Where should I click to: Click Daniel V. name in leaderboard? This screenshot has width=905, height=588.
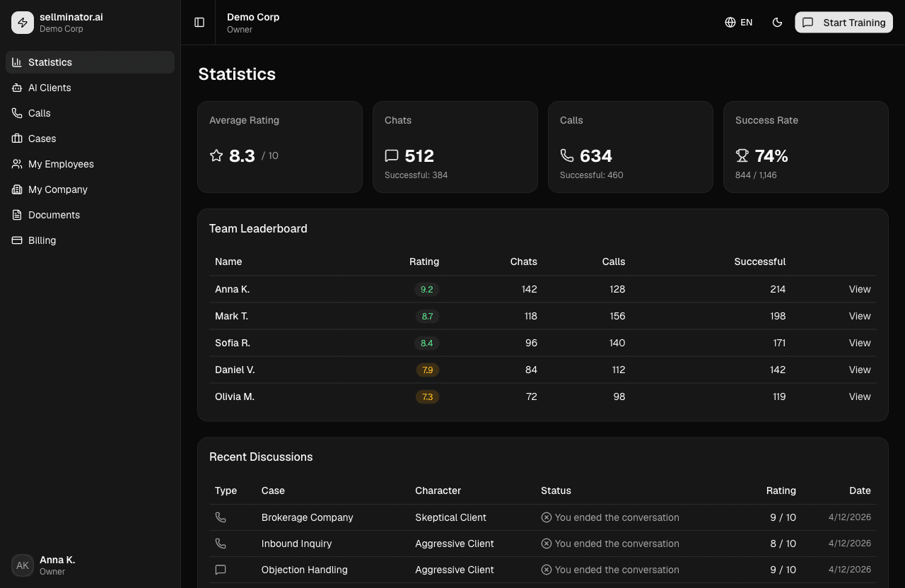(x=235, y=370)
